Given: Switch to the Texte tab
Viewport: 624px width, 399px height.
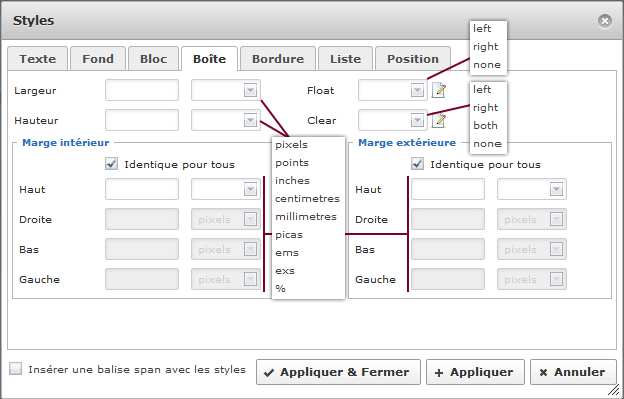Looking at the screenshot, I should tap(37, 59).
